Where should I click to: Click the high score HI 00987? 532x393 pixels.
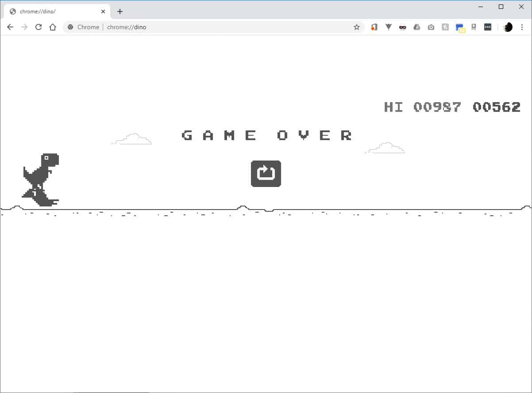[x=422, y=107]
